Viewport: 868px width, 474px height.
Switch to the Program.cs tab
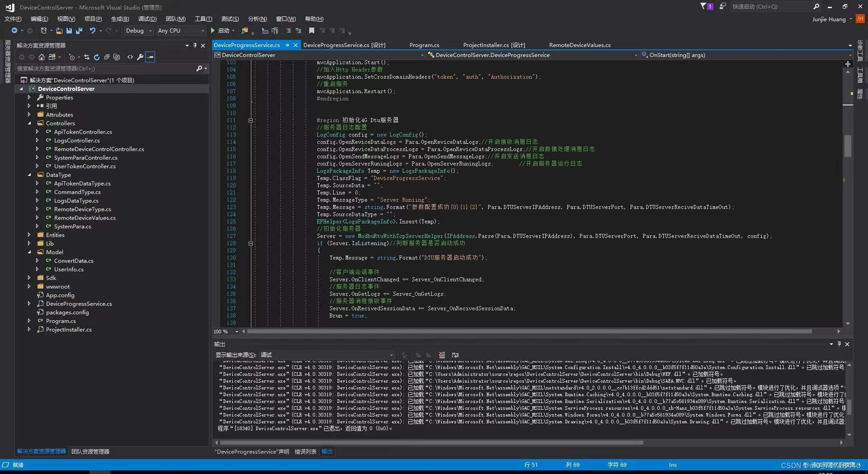[424, 45]
